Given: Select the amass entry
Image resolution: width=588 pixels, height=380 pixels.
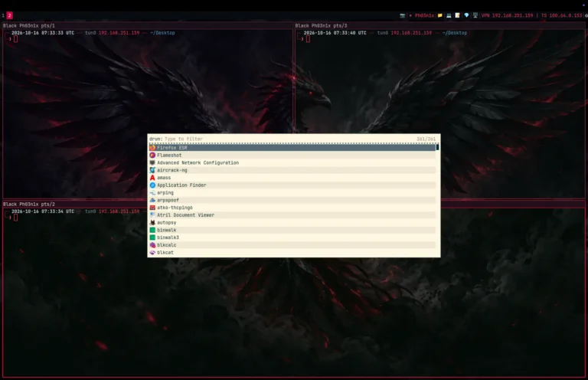Looking at the screenshot, I should (x=292, y=178).
